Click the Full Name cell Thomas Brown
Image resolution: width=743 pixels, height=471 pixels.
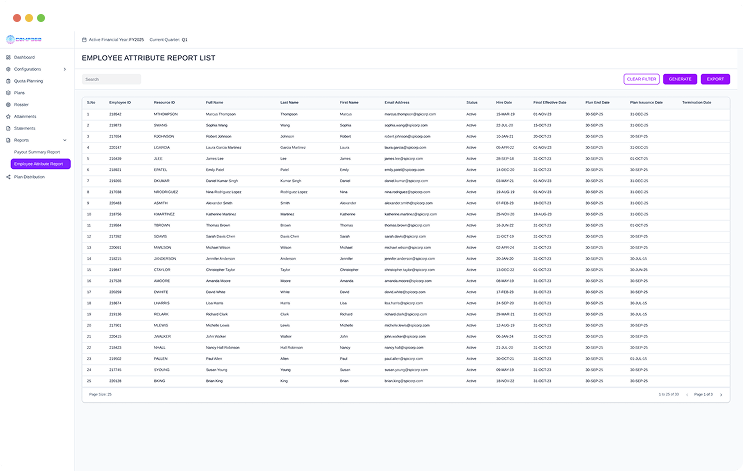[x=217, y=226]
